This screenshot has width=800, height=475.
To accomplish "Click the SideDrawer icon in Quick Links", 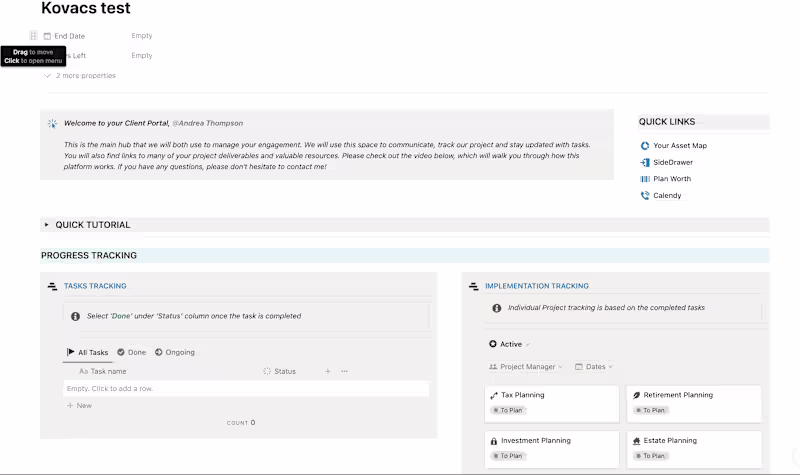I will click(645, 162).
